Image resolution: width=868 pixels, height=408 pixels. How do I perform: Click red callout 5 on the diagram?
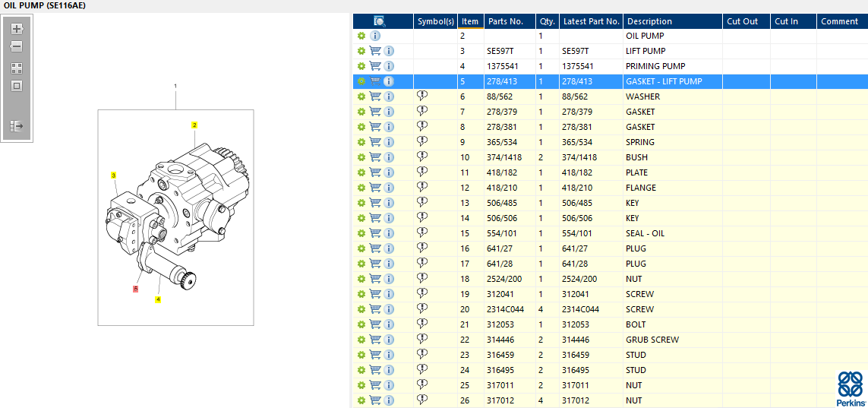pyautogui.click(x=136, y=289)
